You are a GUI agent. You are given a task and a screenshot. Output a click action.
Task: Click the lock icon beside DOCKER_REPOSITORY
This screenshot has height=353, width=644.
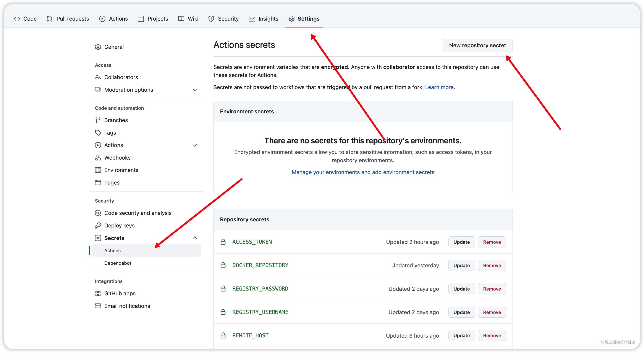point(223,265)
